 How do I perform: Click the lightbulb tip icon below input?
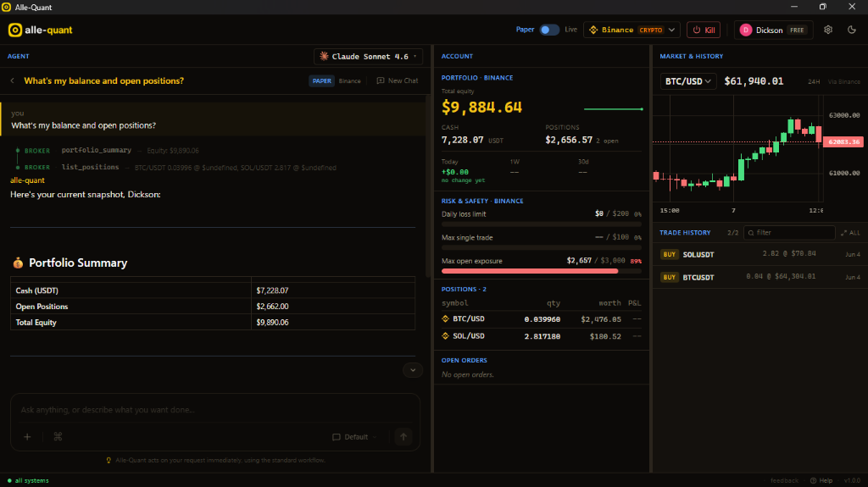(108, 461)
